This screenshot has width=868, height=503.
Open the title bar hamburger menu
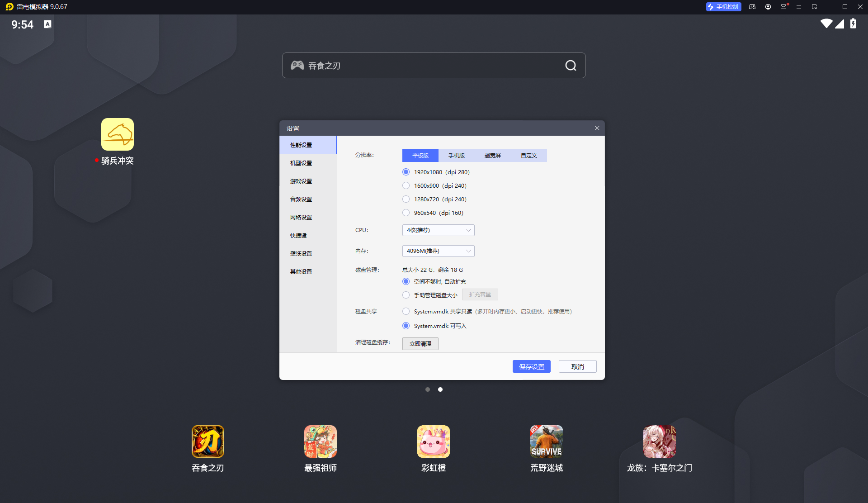coord(799,7)
